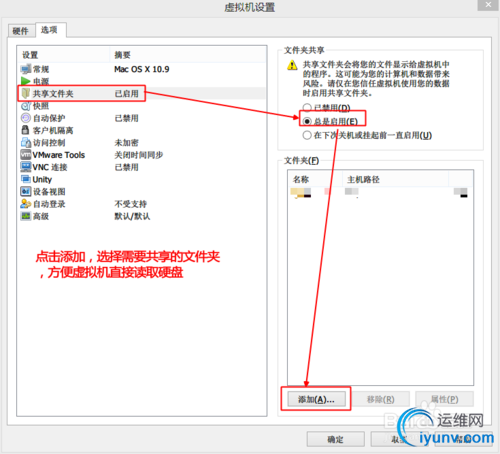Image resolution: width=500 pixels, height=454 pixels.
Task: Select the first shared folder row entry
Action: coord(379,192)
